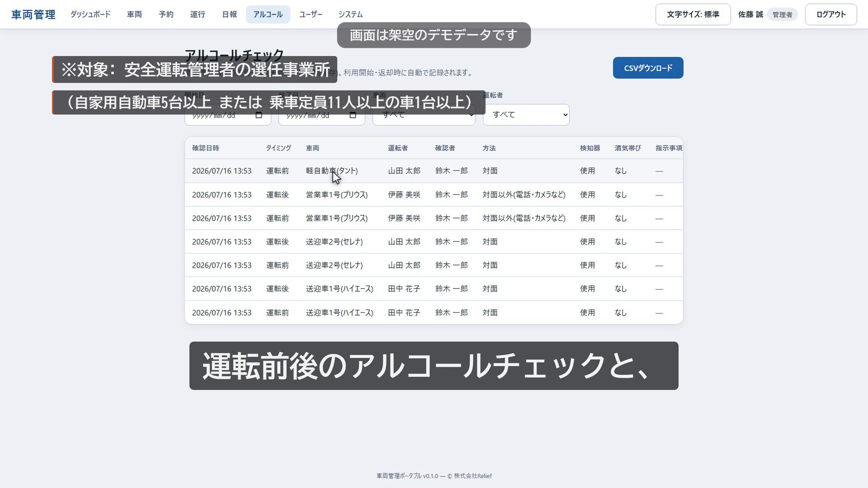Click the タイミング column header
The width and height of the screenshot is (868, 488).
tap(278, 148)
